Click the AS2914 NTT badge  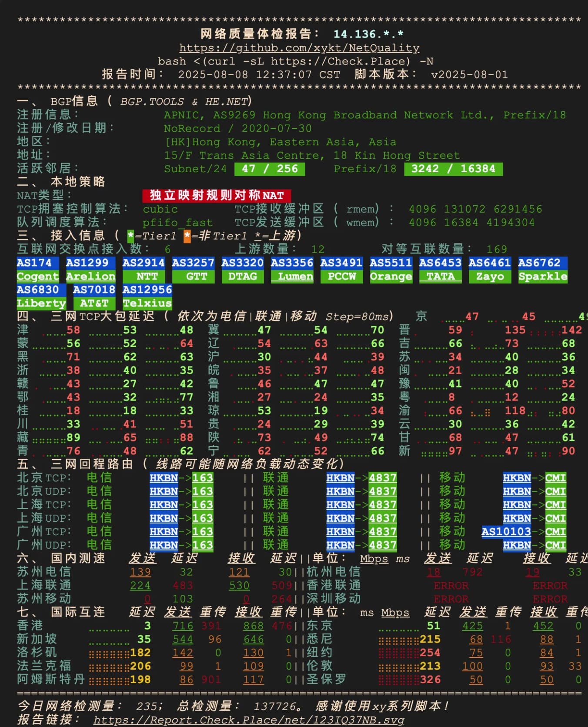click(x=144, y=270)
